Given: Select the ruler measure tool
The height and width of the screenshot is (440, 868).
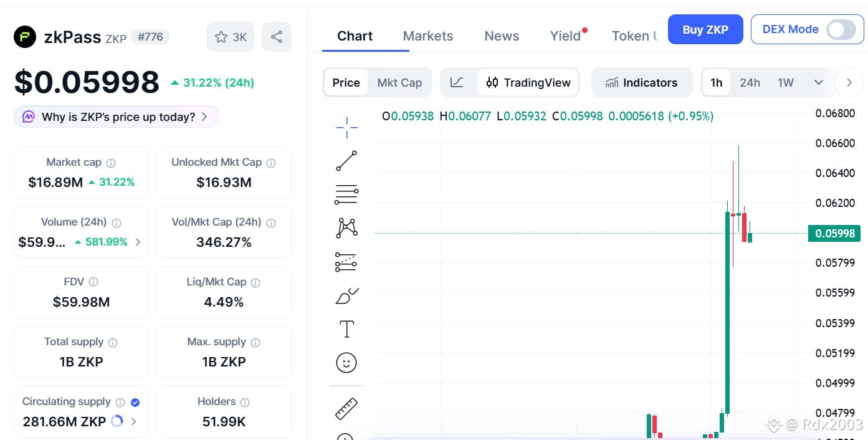Looking at the screenshot, I should (x=346, y=408).
